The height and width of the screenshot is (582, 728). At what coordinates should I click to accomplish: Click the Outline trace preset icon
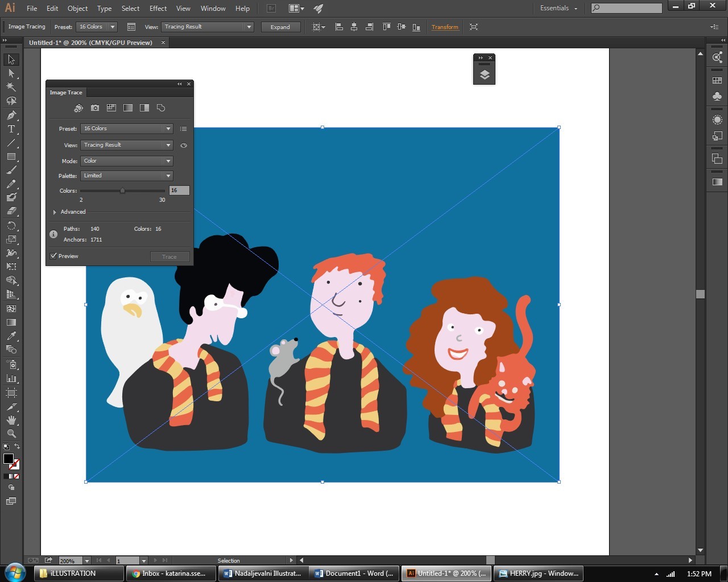(x=161, y=108)
